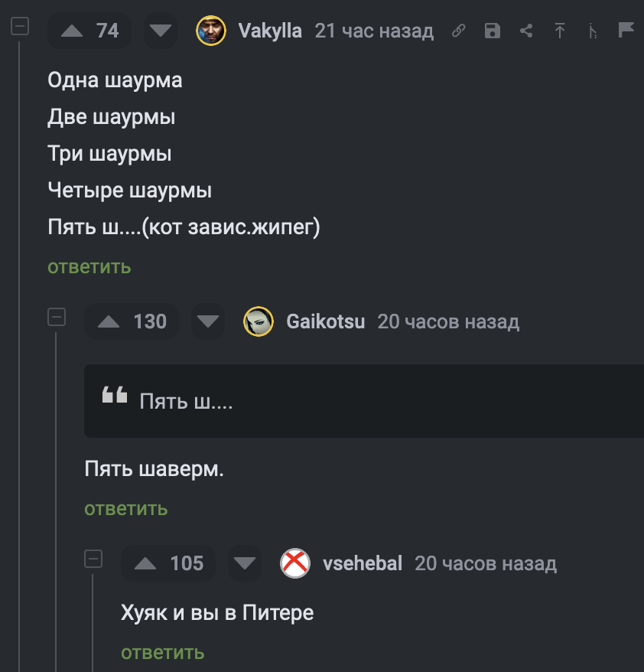Image resolution: width=644 pixels, height=672 pixels.
Task: Reply to Vakylla's comment
Action: [x=89, y=266]
